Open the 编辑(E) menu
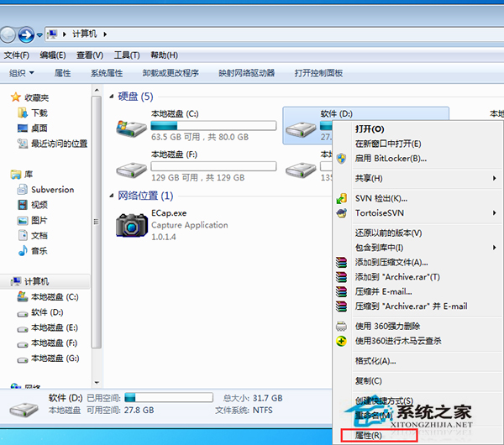Screen dimensions: 504x445 [x=53, y=55]
